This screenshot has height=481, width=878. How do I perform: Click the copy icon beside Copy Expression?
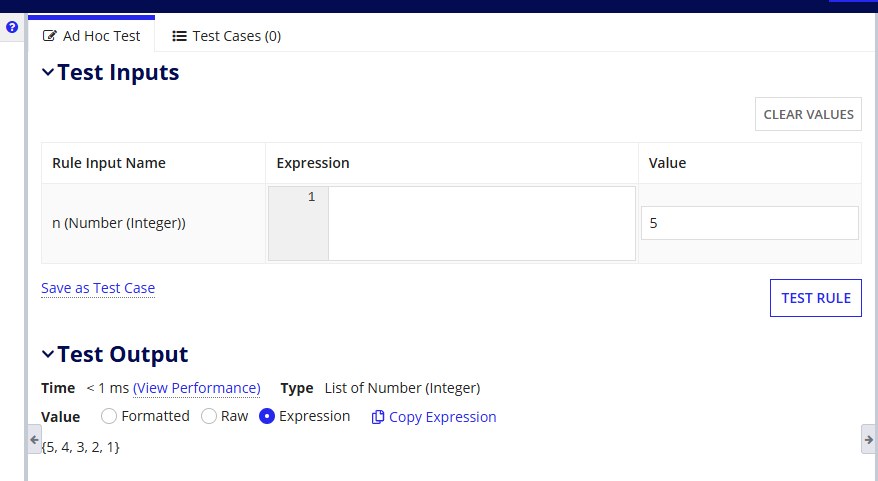coord(378,417)
